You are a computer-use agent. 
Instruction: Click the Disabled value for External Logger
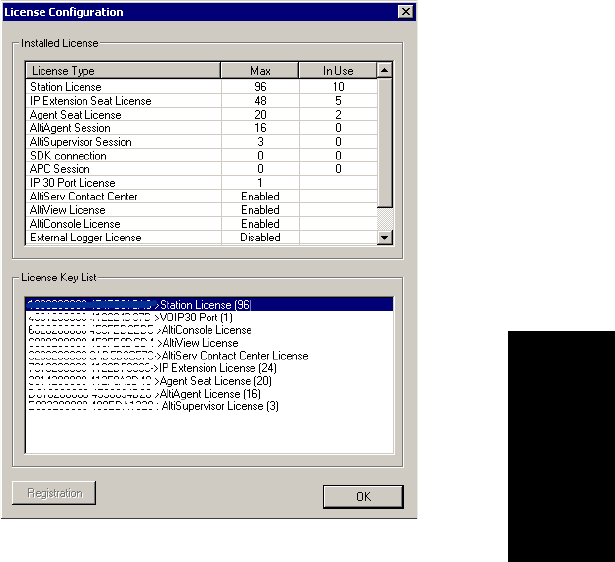(x=260, y=237)
